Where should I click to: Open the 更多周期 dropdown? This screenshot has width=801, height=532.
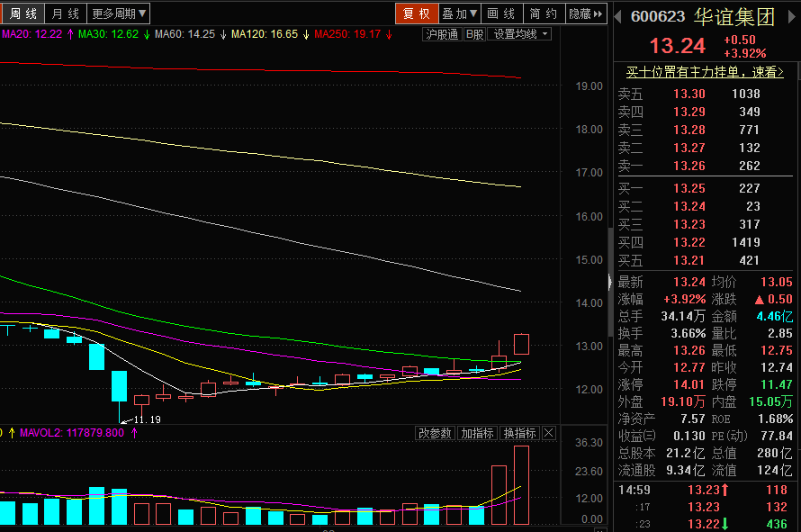click(120, 14)
